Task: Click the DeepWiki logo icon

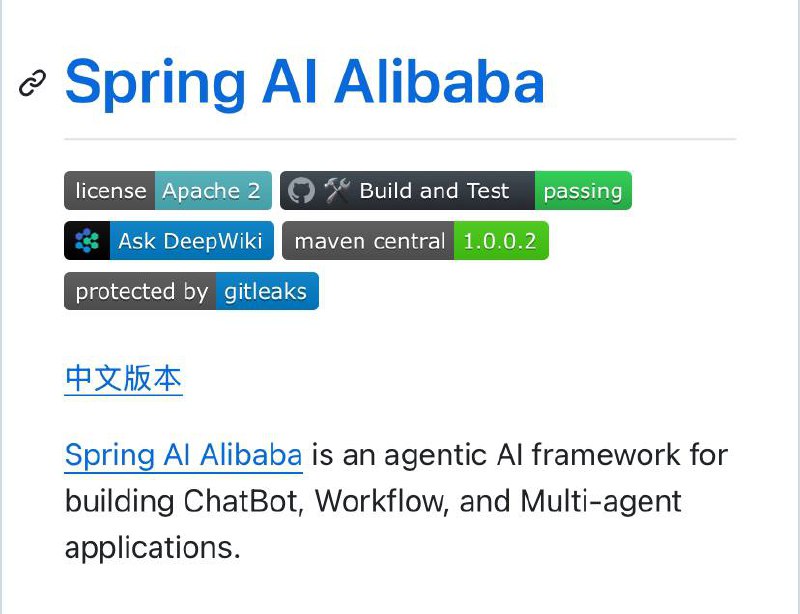Action: click(87, 240)
